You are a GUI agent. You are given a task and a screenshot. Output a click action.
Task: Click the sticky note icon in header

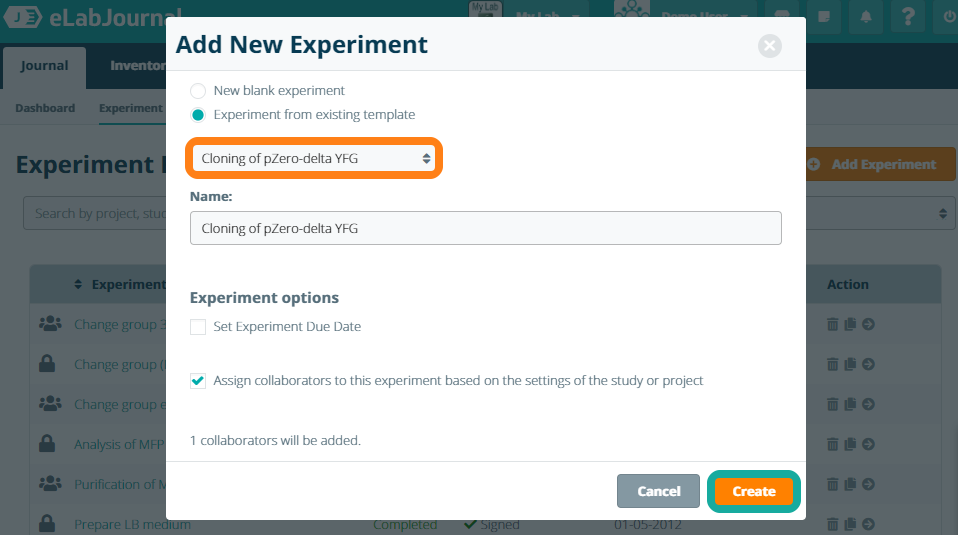tap(824, 16)
